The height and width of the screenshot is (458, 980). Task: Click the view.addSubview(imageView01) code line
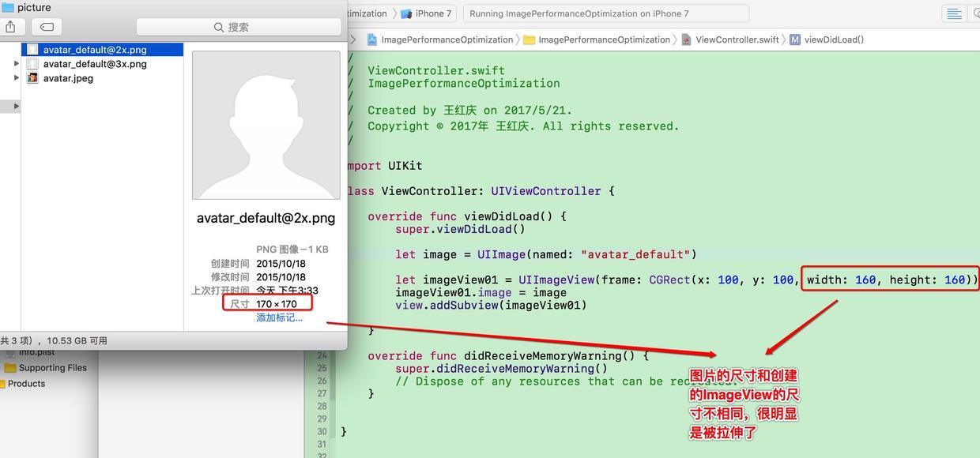(491, 305)
